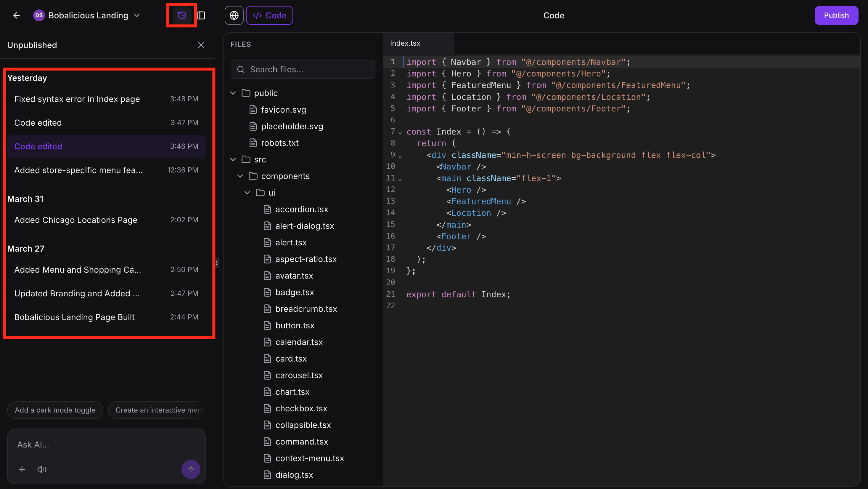The image size is (868, 489).
Task: Collapse the components folder
Action: pos(240,176)
